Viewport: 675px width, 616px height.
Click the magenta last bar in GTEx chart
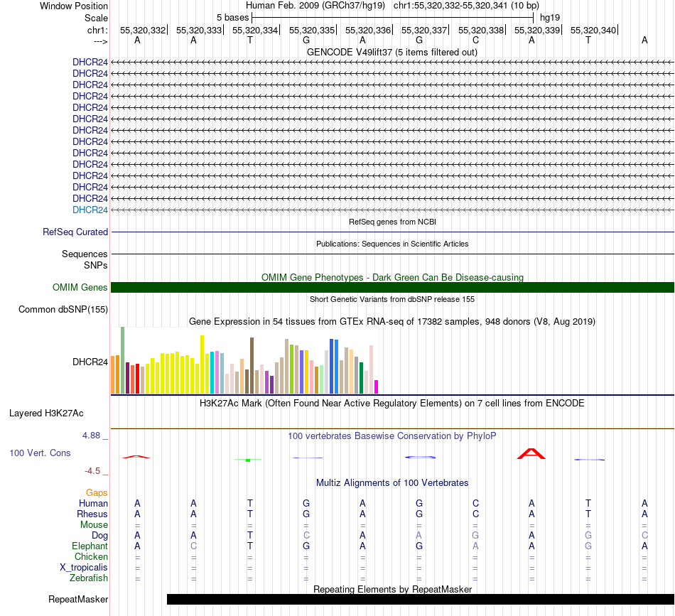click(x=377, y=387)
